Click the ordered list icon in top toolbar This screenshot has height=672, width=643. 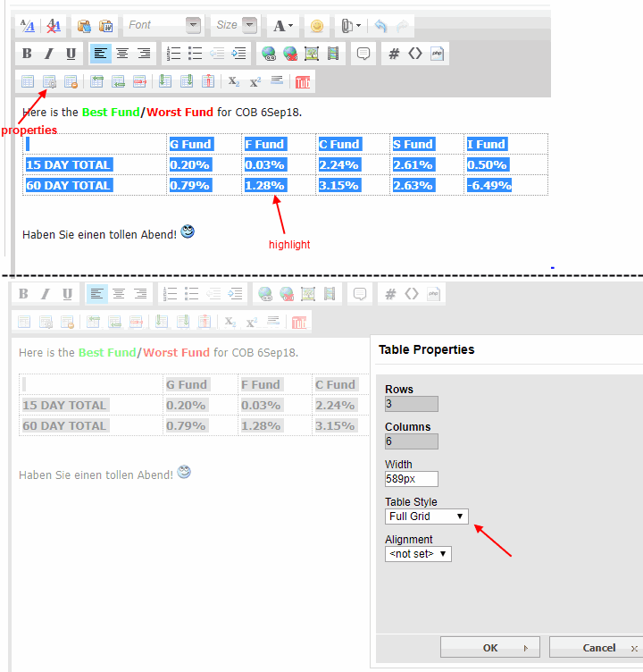click(x=174, y=54)
